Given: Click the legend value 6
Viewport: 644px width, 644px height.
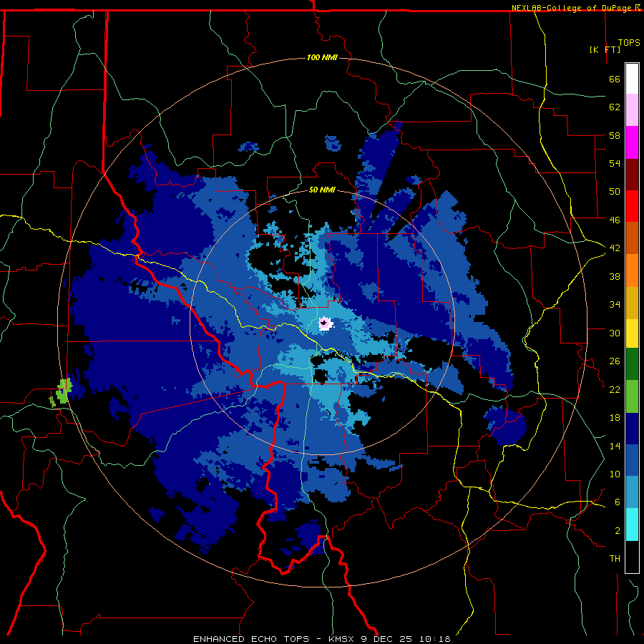Looking at the screenshot, I should tap(618, 502).
